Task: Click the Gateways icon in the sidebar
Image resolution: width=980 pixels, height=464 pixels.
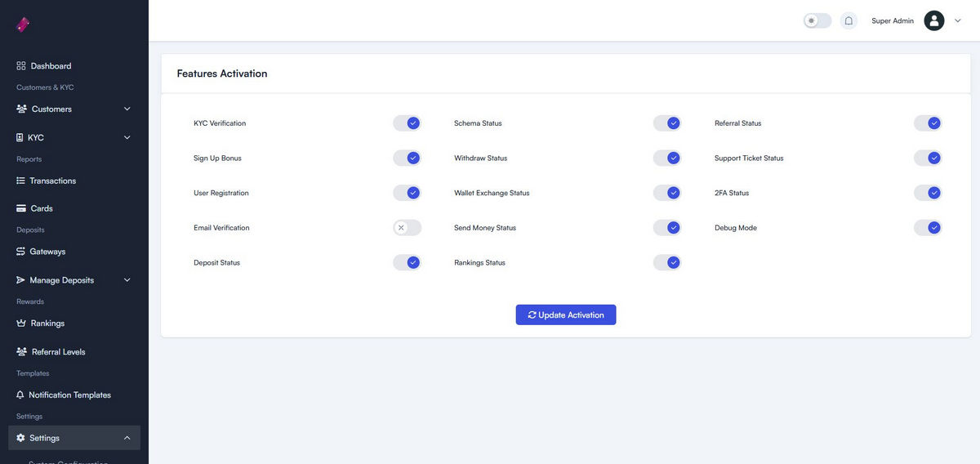Action: pos(21,252)
